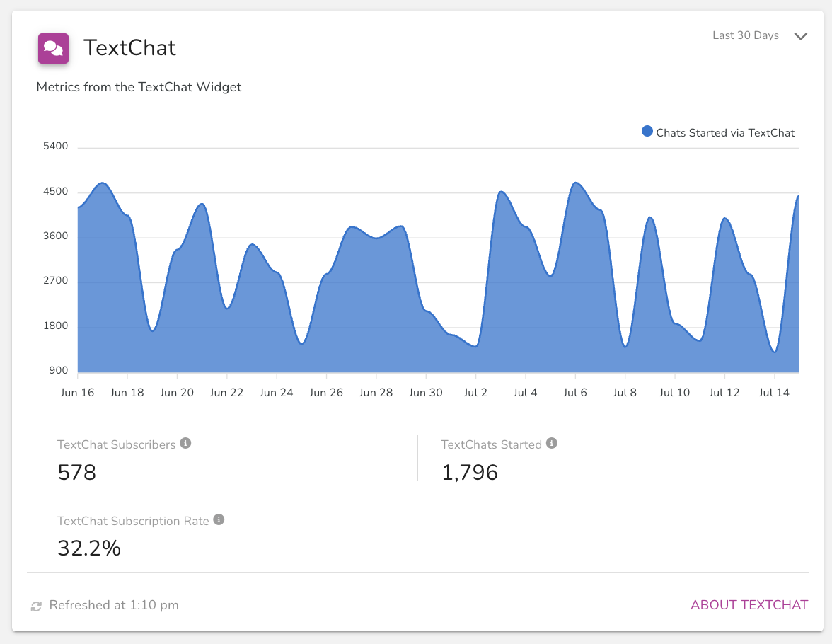Click the refresh arrows icon

tap(36, 606)
